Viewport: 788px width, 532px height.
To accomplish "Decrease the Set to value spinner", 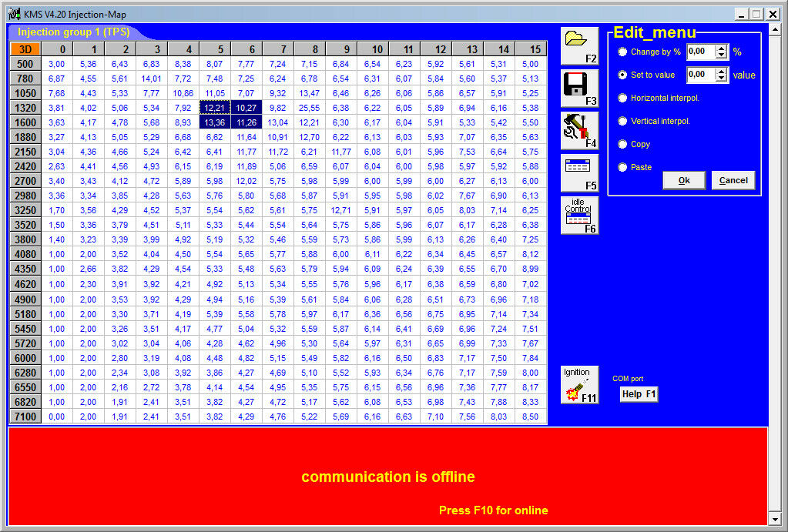I will coord(722,78).
